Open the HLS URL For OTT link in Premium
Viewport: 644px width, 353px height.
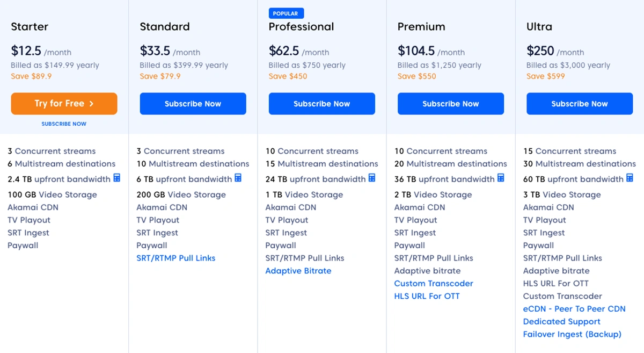(427, 297)
